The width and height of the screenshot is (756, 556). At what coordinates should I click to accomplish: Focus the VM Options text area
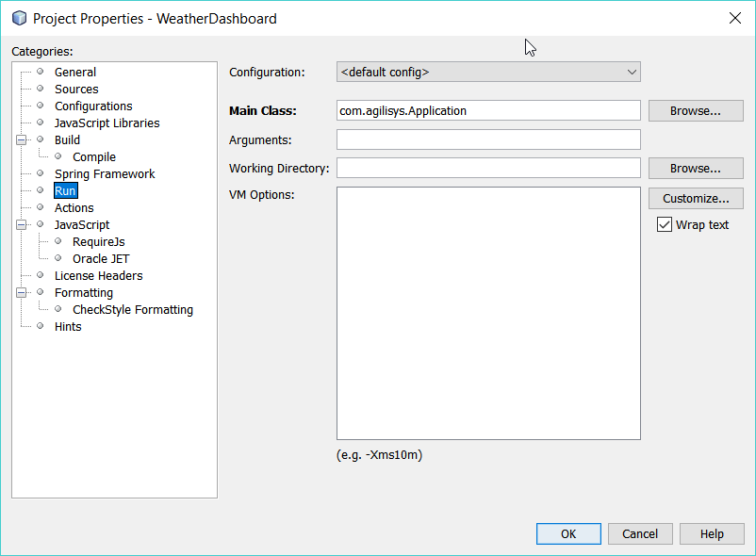[x=488, y=313]
